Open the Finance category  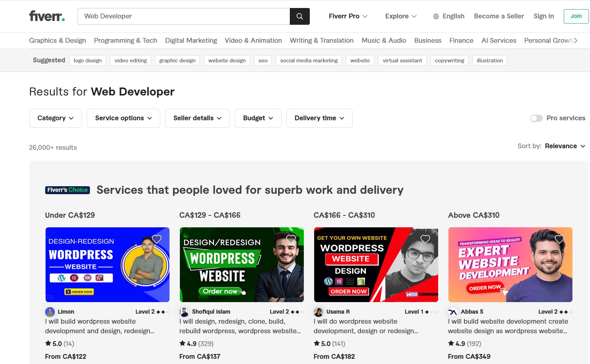point(461,40)
